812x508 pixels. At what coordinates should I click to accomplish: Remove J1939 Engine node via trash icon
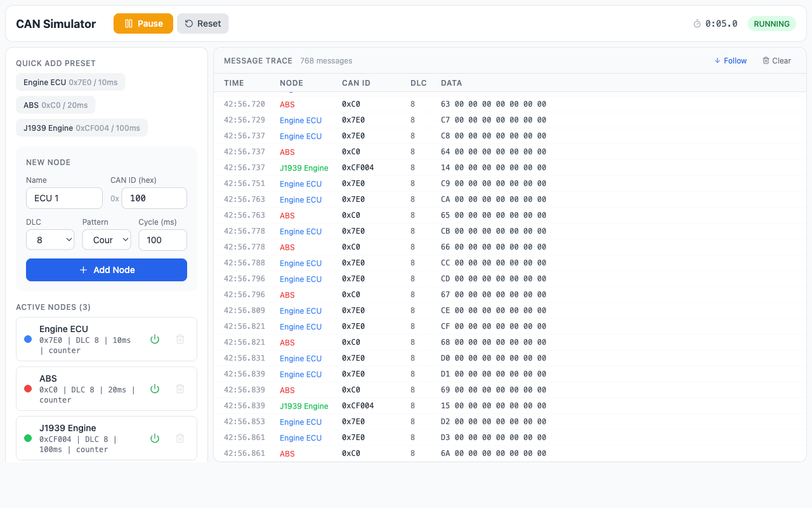[180, 438]
